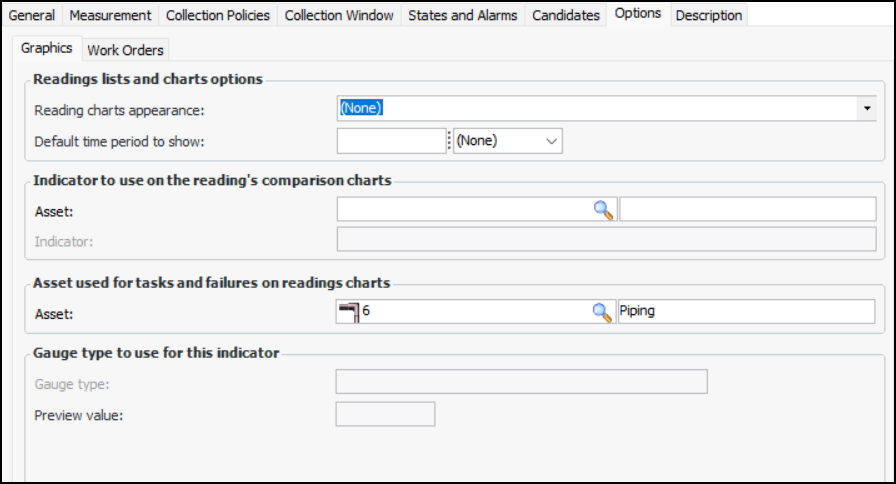Expand the Reading charts appearance dropdown
This screenshot has height=484, width=896.
point(867,108)
